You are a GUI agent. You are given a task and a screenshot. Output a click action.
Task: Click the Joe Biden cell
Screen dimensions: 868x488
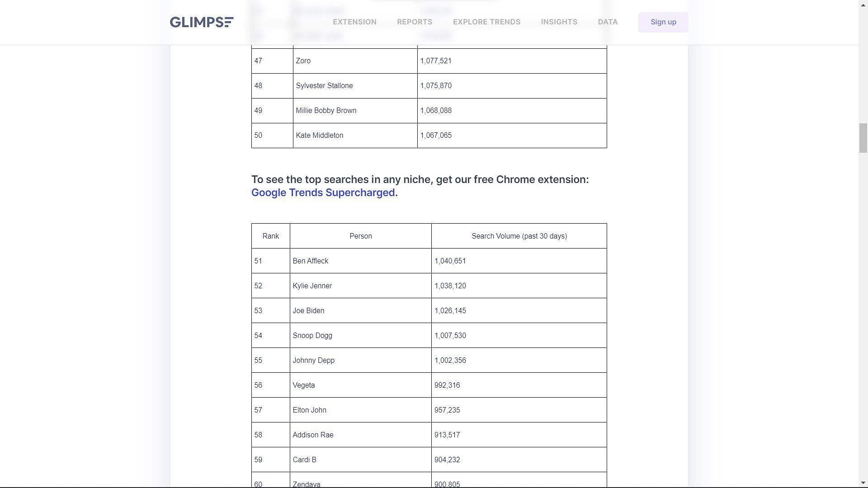(x=361, y=310)
